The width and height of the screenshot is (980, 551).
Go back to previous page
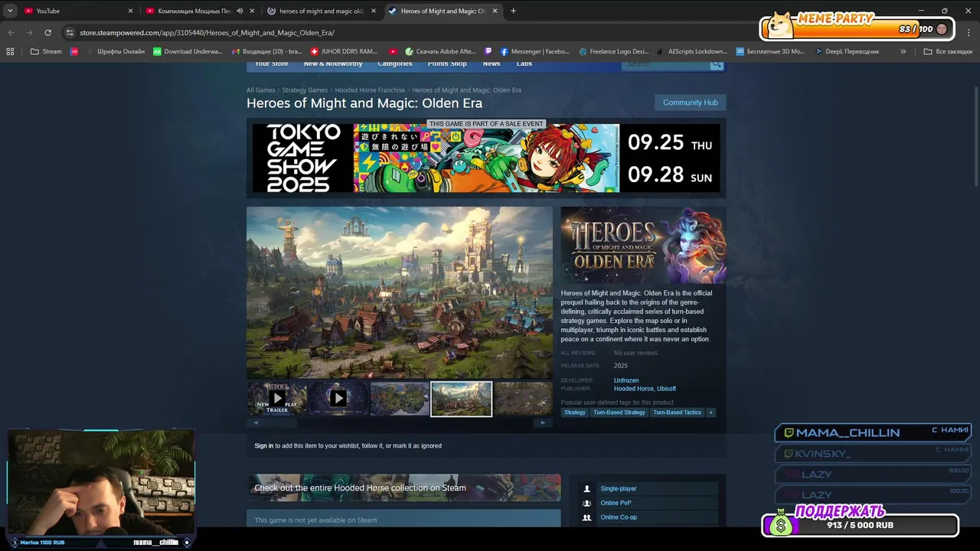tap(11, 32)
